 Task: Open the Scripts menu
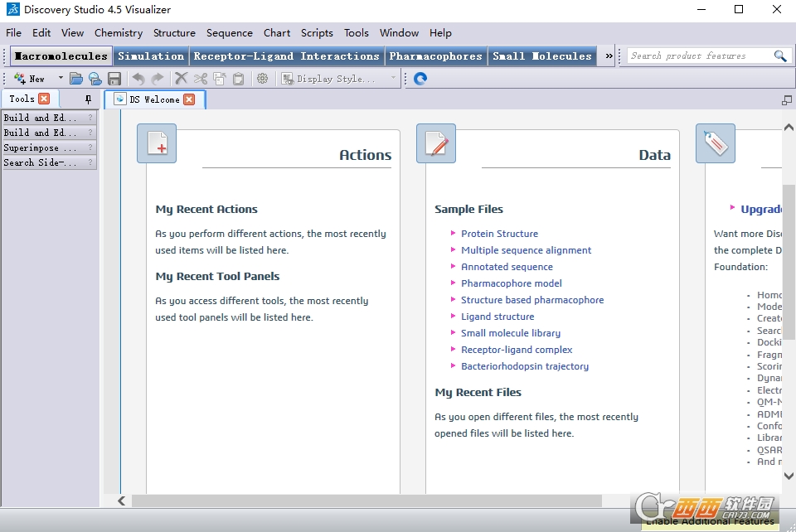tap(317, 33)
